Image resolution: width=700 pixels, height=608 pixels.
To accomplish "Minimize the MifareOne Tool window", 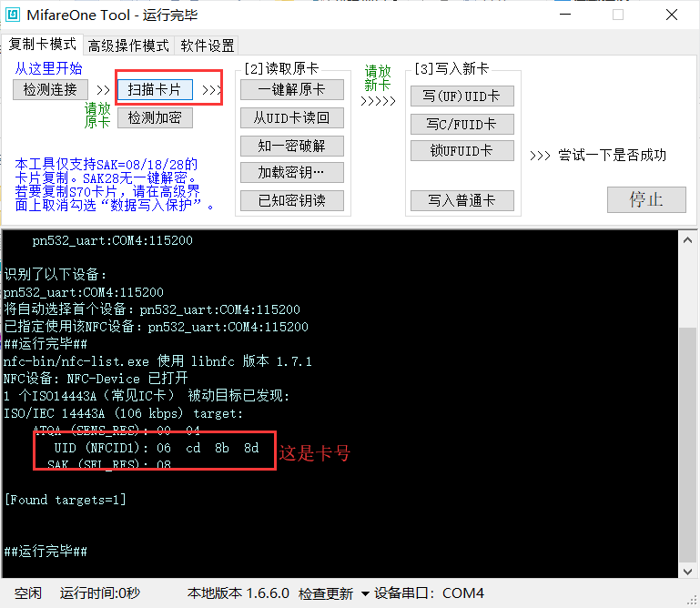I will point(565,15).
